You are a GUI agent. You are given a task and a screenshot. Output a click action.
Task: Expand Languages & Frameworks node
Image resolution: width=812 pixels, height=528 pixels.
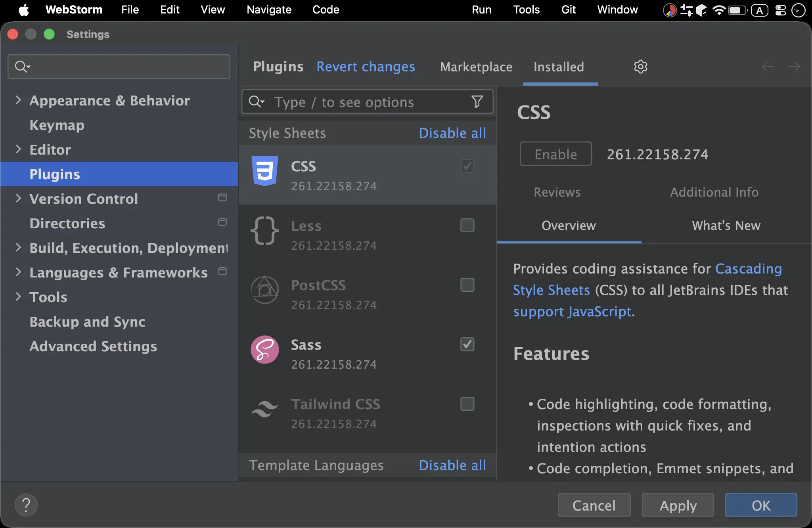[x=18, y=272]
